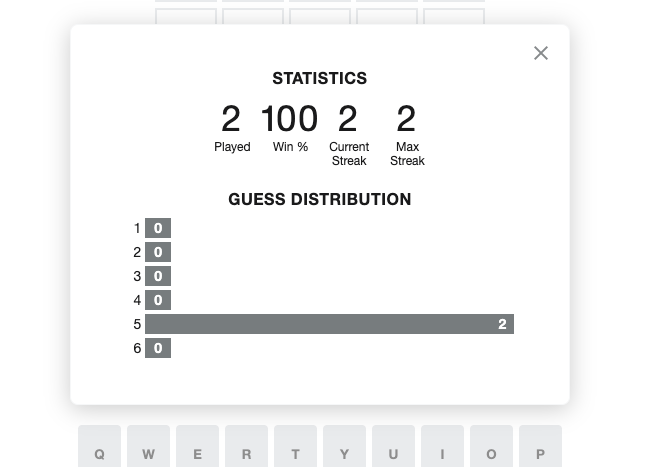Click the Max Streak label
Screen dimensions: 672x467
pos(407,154)
